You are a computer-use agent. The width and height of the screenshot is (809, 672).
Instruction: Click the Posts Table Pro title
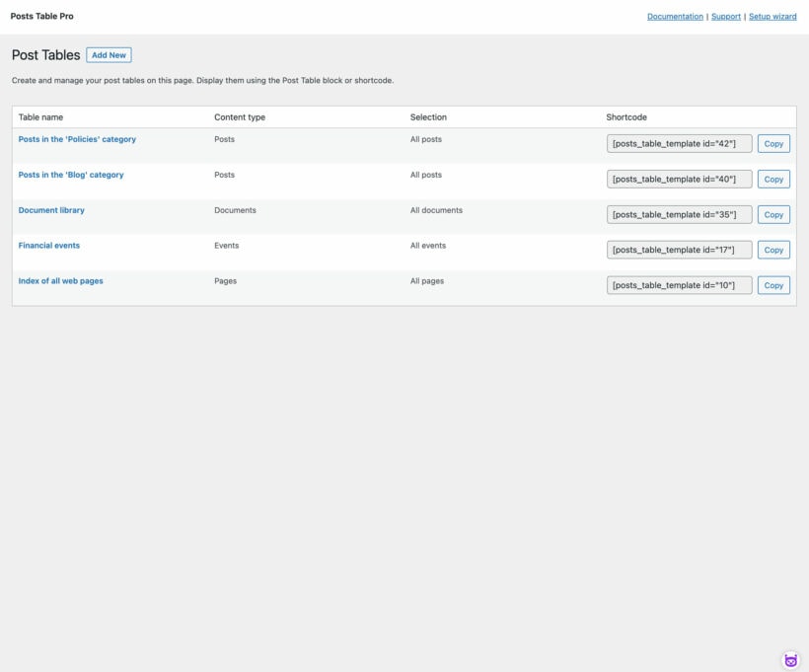click(41, 16)
